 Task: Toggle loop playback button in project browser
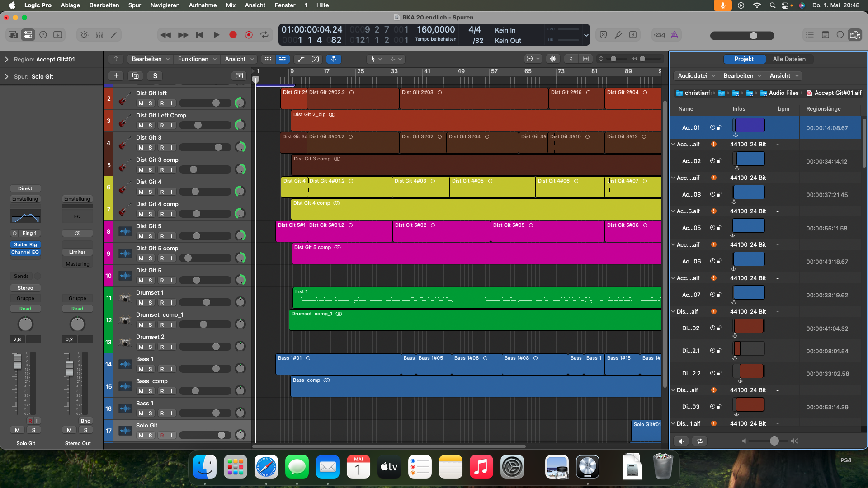(700, 441)
